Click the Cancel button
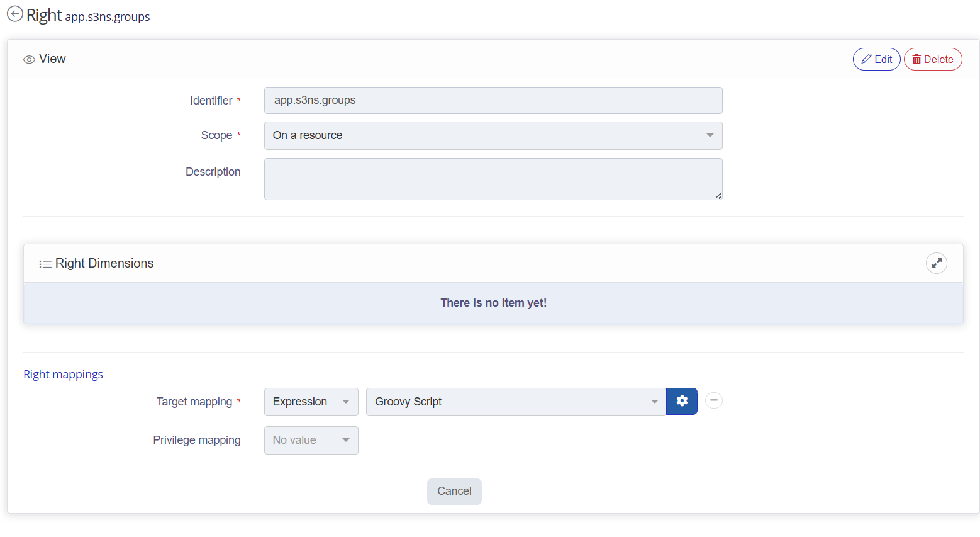The width and height of the screenshot is (980, 537). 454,491
